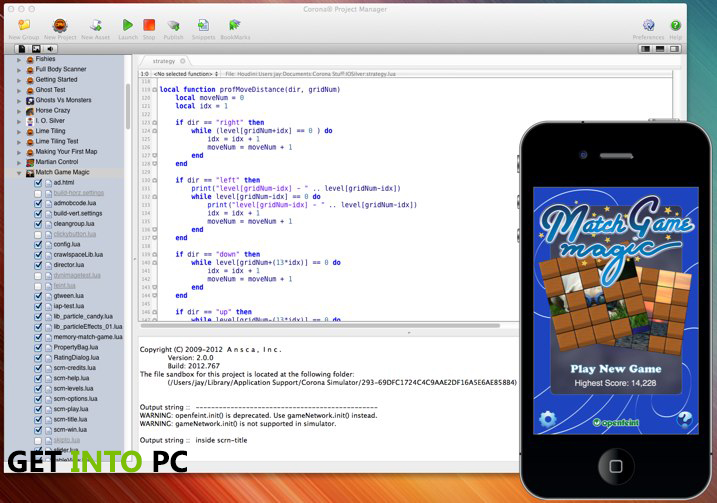Uncheck the cleangroup.lua checkbox
Viewport: 717px width, 503px height.
click(x=38, y=224)
